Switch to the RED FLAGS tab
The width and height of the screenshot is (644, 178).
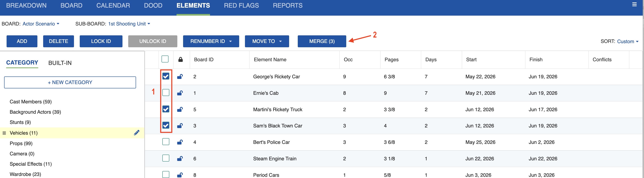tap(241, 6)
